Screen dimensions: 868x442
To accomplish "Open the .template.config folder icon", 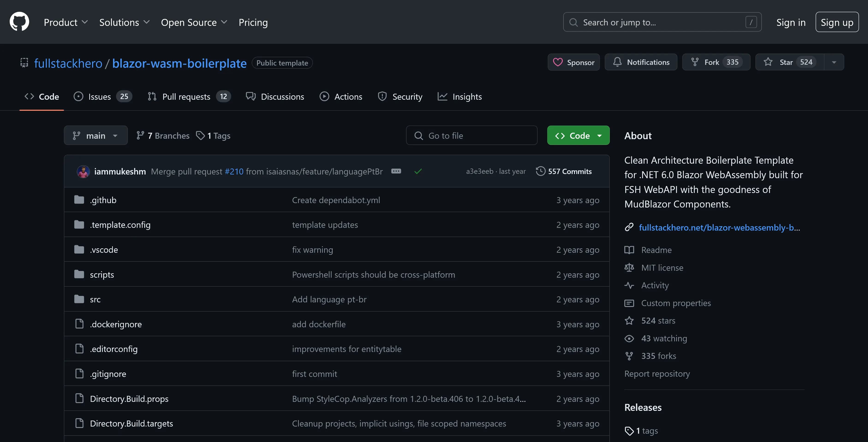I will tap(79, 225).
